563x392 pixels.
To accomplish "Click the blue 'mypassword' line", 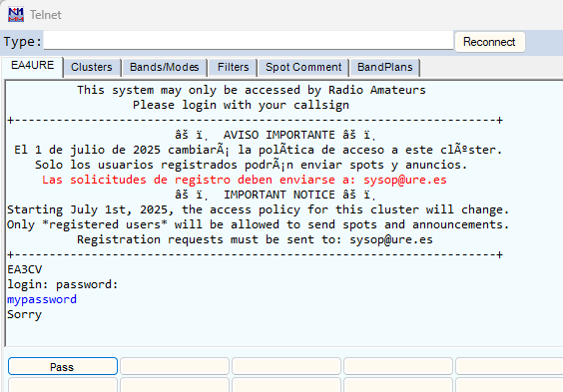I will point(42,299).
